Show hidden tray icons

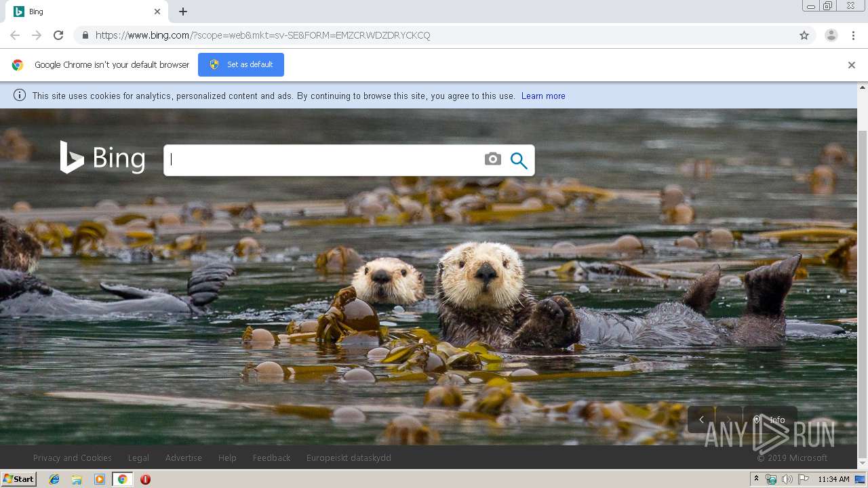(757, 479)
